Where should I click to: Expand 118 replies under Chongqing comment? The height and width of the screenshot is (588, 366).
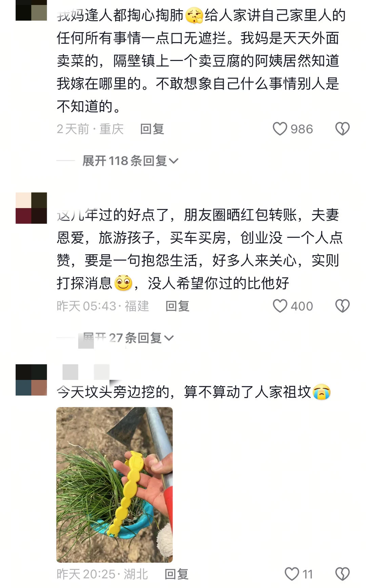pyautogui.click(x=130, y=161)
